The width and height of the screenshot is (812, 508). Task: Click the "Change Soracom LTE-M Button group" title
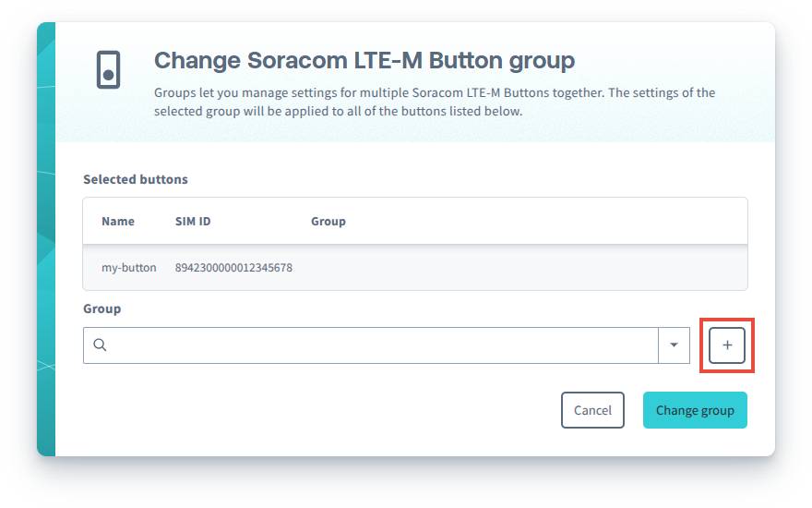pos(364,61)
